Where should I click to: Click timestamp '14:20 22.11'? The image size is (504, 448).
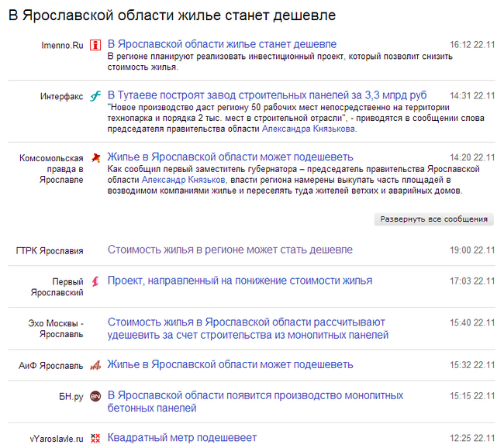coord(472,157)
